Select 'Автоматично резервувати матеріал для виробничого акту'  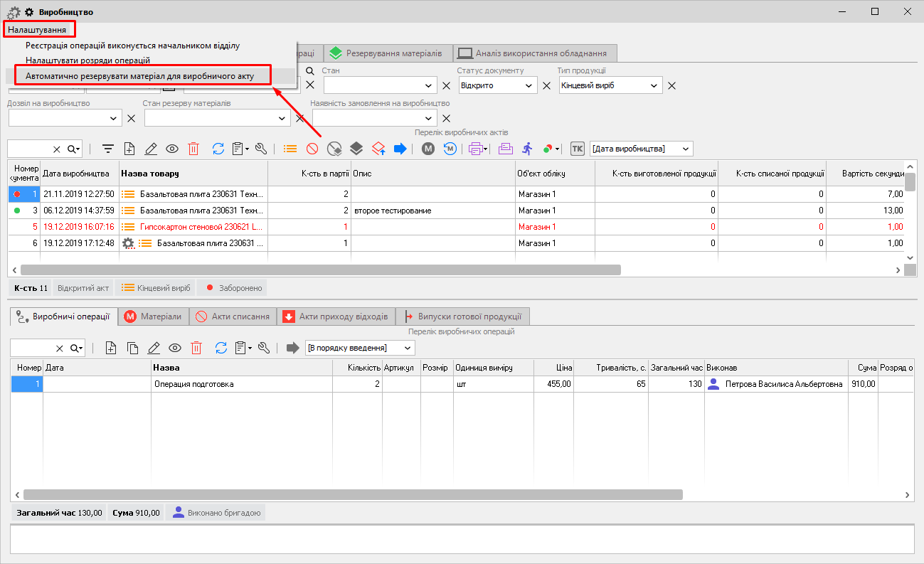point(139,75)
